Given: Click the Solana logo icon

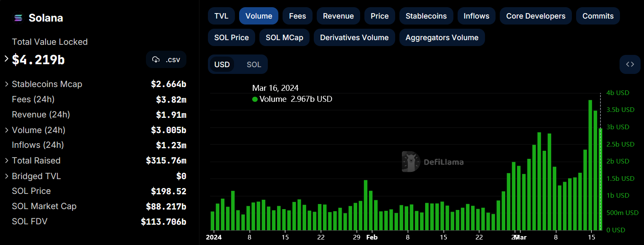Looking at the screenshot, I should coord(18,18).
